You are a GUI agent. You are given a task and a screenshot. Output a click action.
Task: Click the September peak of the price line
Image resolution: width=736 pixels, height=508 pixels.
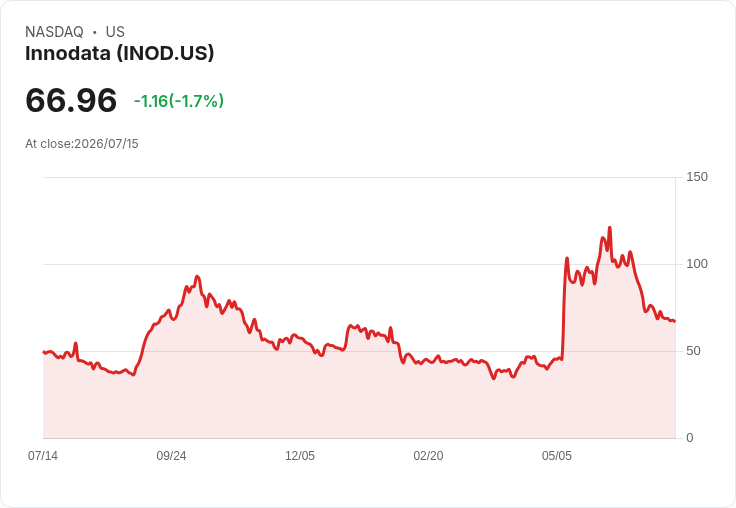(197, 277)
